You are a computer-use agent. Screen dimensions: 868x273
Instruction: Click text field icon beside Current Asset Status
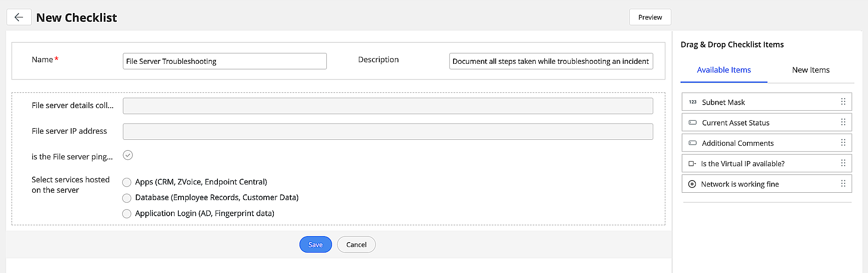click(693, 123)
